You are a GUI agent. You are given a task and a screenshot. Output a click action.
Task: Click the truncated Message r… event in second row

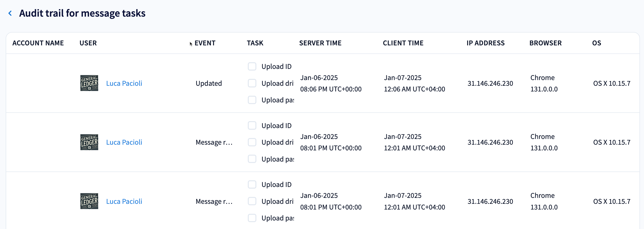214,142
